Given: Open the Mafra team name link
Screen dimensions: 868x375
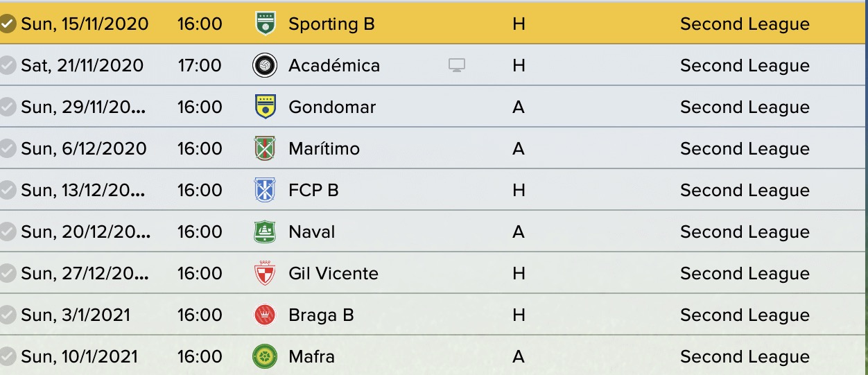Looking at the screenshot, I should tap(311, 357).
